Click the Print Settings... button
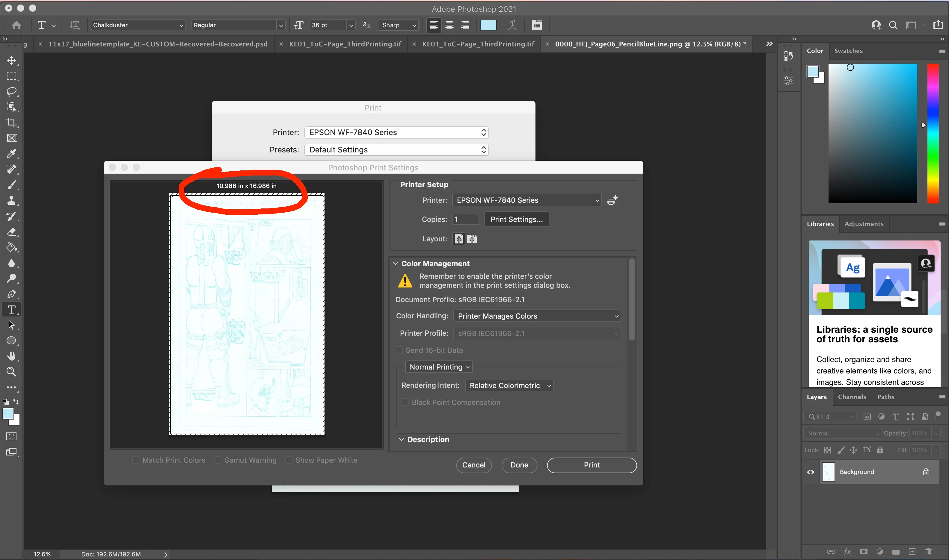Screen dimensions: 949x560 pyautogui.click(x=516, y=219)
